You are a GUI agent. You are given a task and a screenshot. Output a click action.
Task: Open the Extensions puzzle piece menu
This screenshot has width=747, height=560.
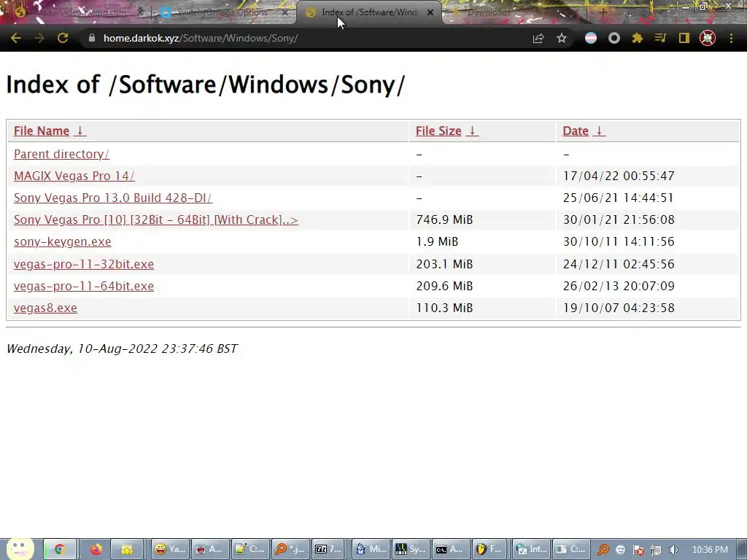pyautogui.click(x=638, y=38)
